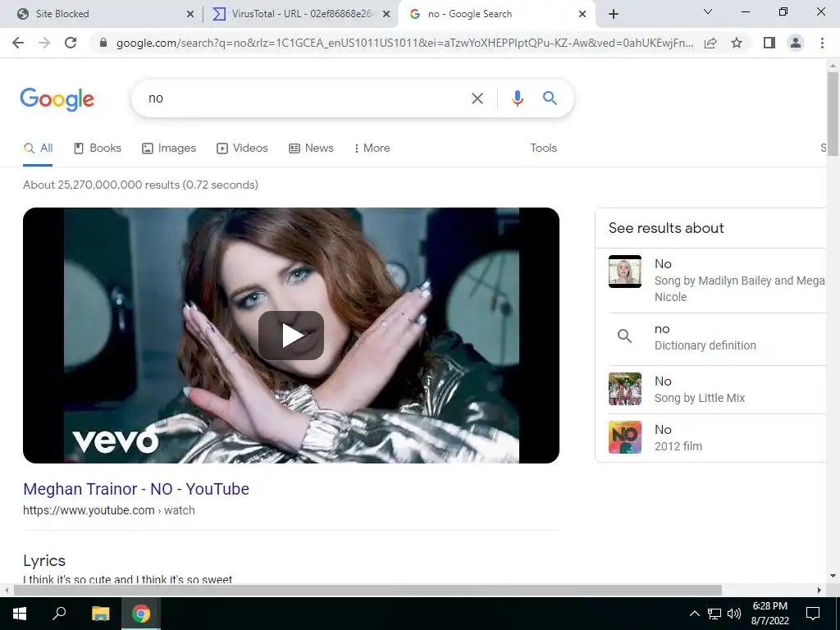Submit search with magnifier icon
Viewport: 840px width, 630px height.
tap(550, 98)
